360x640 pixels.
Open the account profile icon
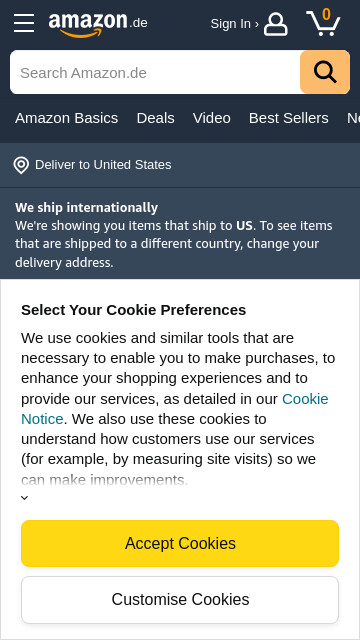(276, 24)
